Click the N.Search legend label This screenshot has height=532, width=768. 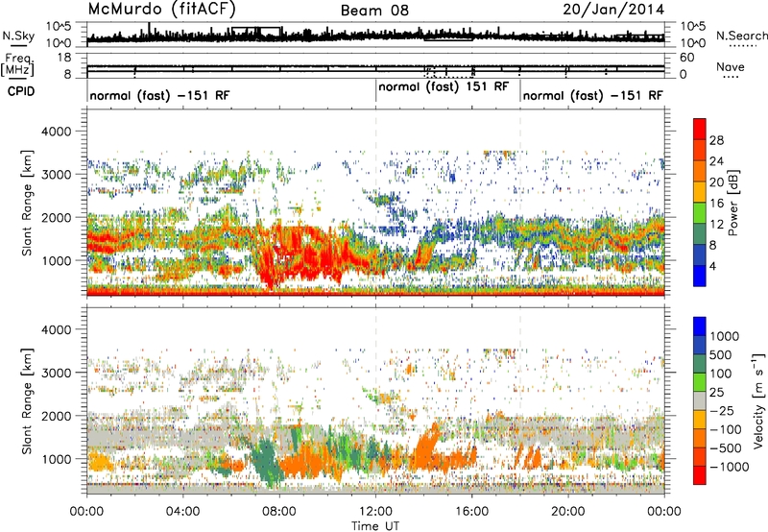click(742, 36)
